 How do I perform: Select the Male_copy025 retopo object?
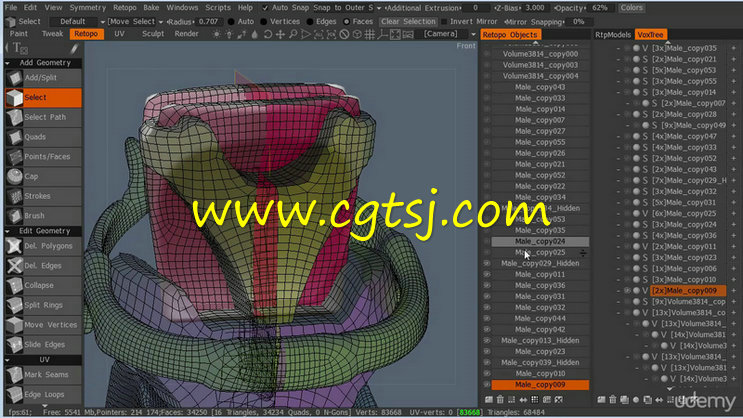tap(540, 252)
